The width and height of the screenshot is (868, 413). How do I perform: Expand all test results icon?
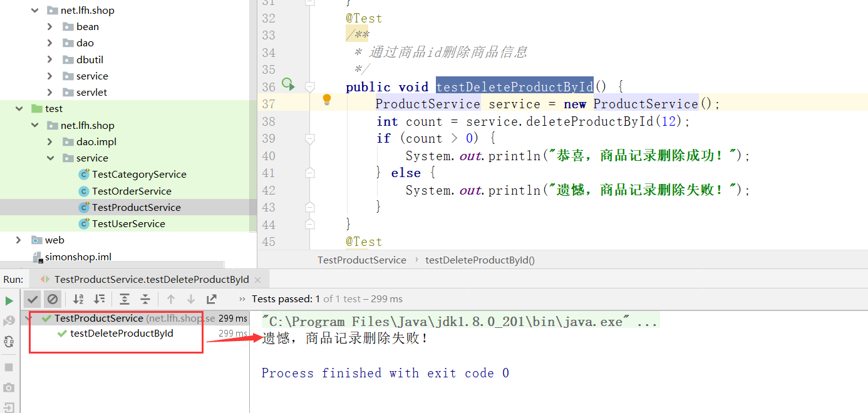(x=125, y=299)
